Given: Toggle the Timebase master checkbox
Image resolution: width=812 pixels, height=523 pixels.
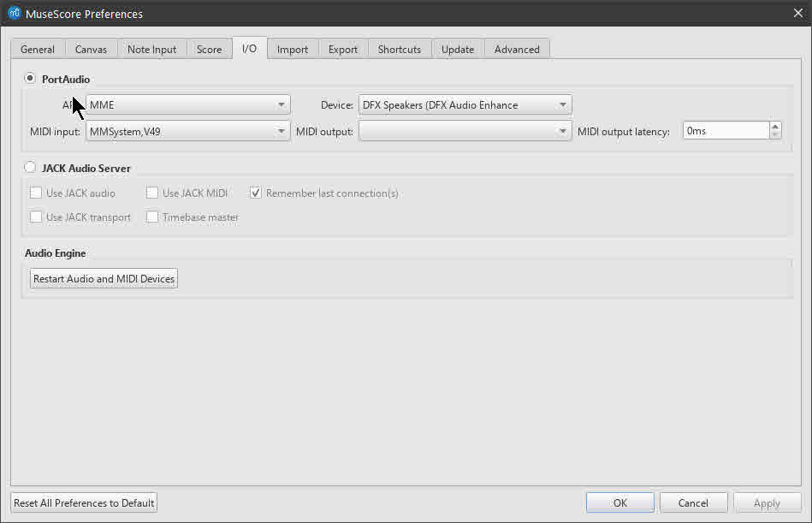Looking at the screenshot, I should click(x=151, y=217).
